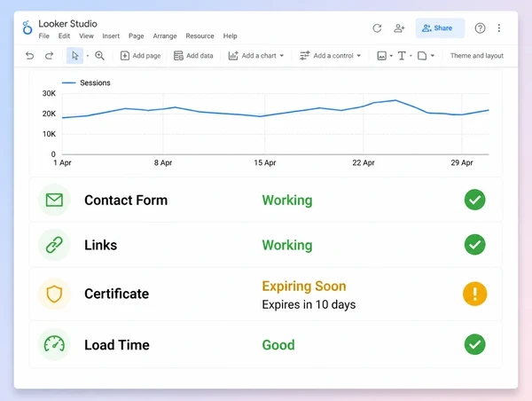532x401 pixels.
Task: Click the Good status text
Action: click(x=278, y=345)
